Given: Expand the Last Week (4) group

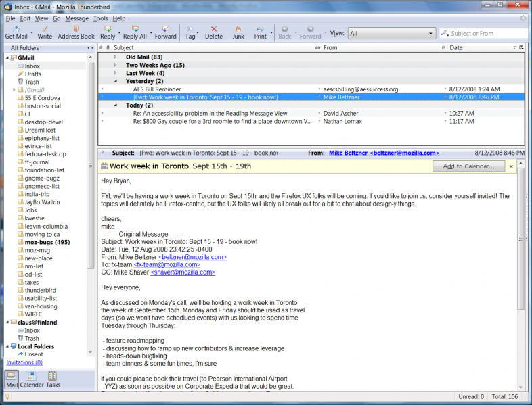Looking at the screenshot, I should pyautogui.click(x=115, y=73).
